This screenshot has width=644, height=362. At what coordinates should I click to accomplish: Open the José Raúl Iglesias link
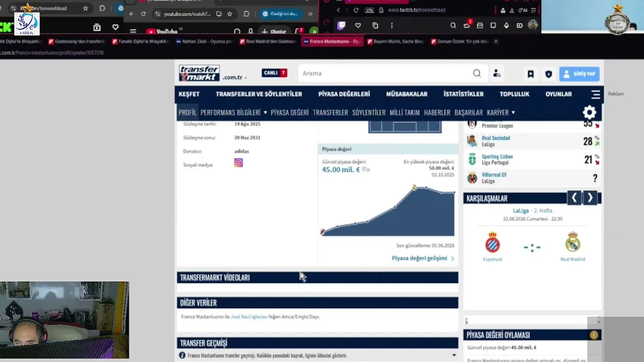pos(249,317)
